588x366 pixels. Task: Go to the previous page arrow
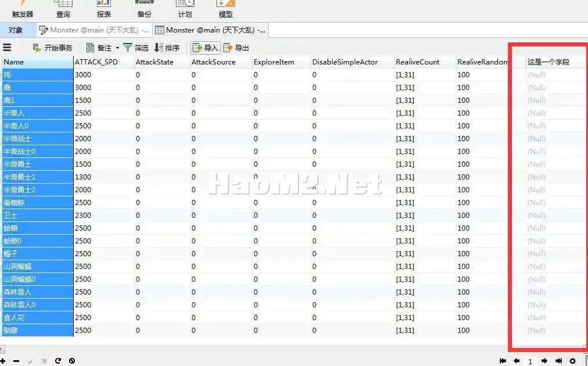point(517,361)
